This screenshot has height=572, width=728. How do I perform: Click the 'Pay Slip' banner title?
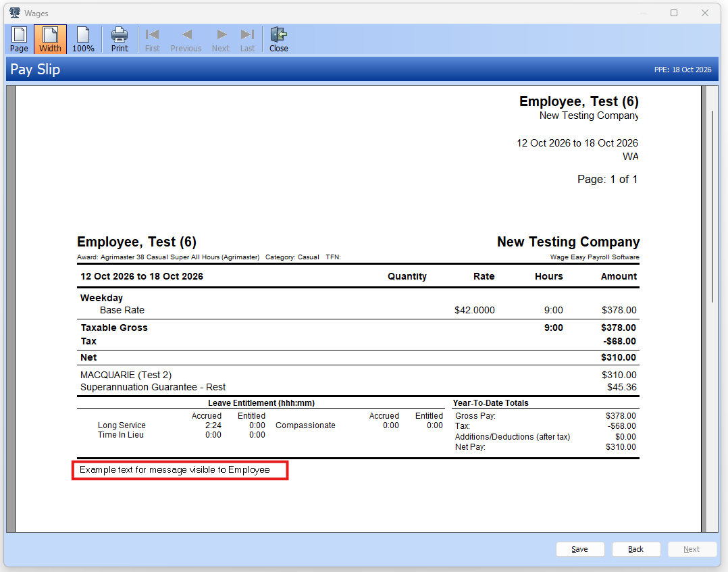[x=35, y=69]
